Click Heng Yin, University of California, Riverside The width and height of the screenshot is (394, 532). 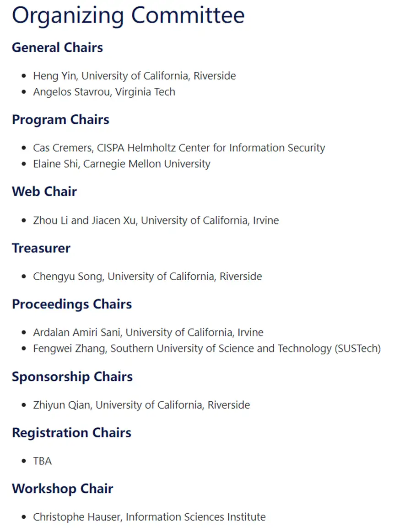[x=135, y=76]
